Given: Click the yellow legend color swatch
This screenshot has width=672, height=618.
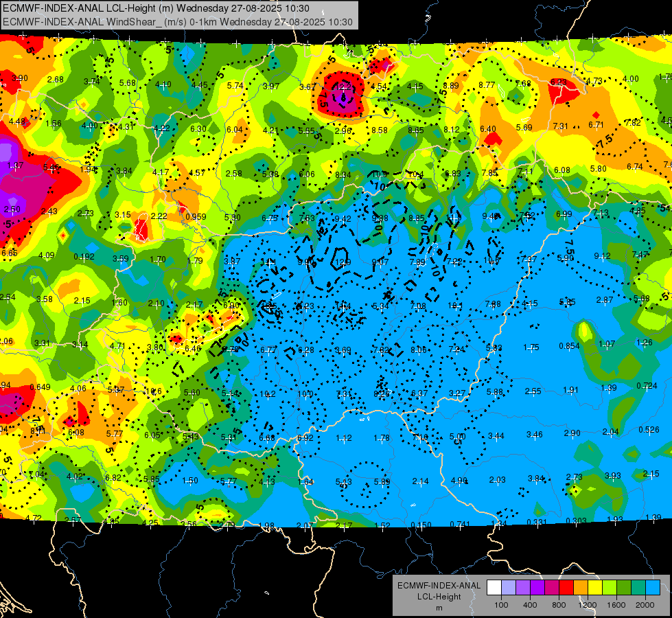Looking at the screenshot, I should (595, 588).
